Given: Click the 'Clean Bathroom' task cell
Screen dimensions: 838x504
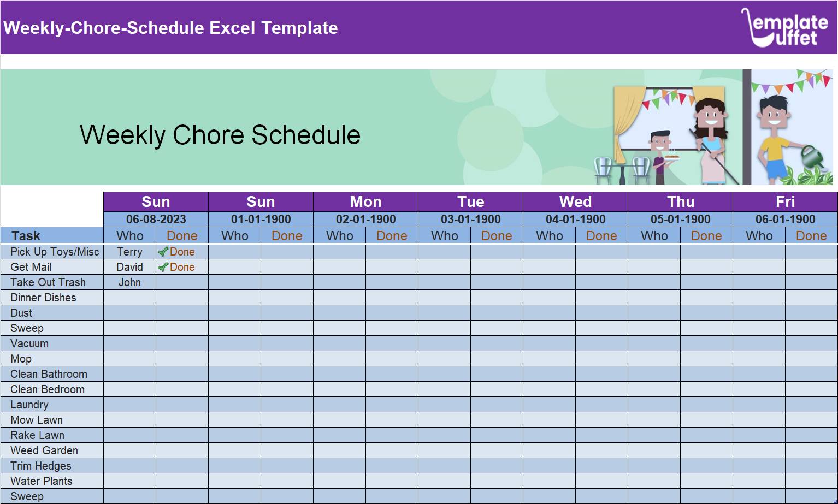Looking at the screenshot, I should tap(52, 374).
